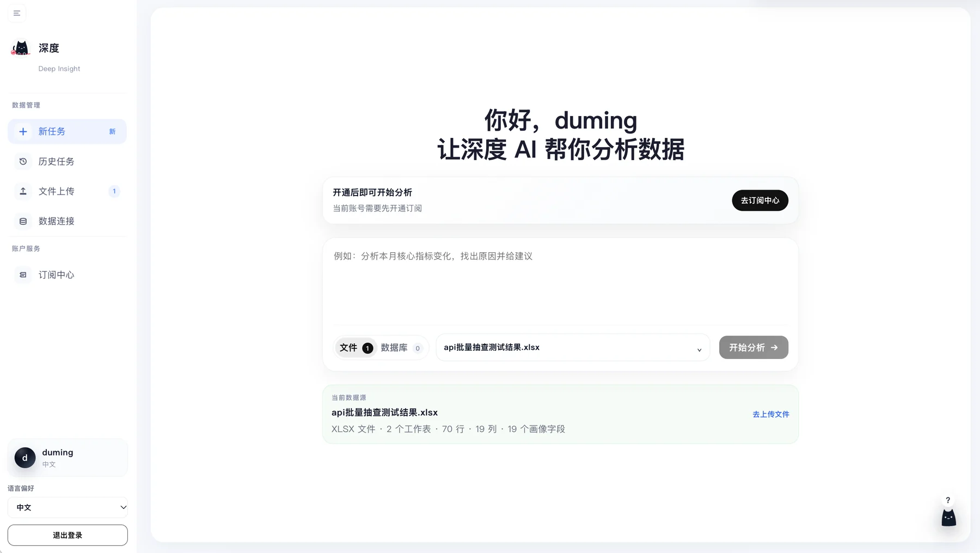Open the cat assistant helper icon

tap(948, 518)
